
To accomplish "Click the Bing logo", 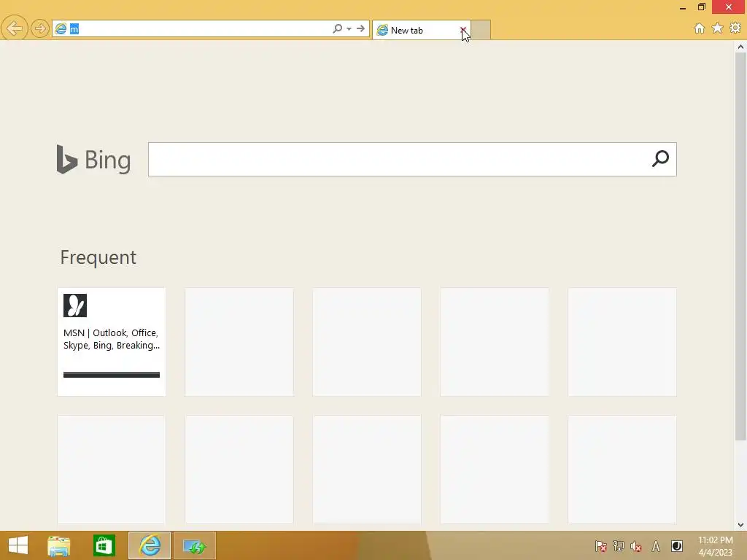I will tap(93, 160).
